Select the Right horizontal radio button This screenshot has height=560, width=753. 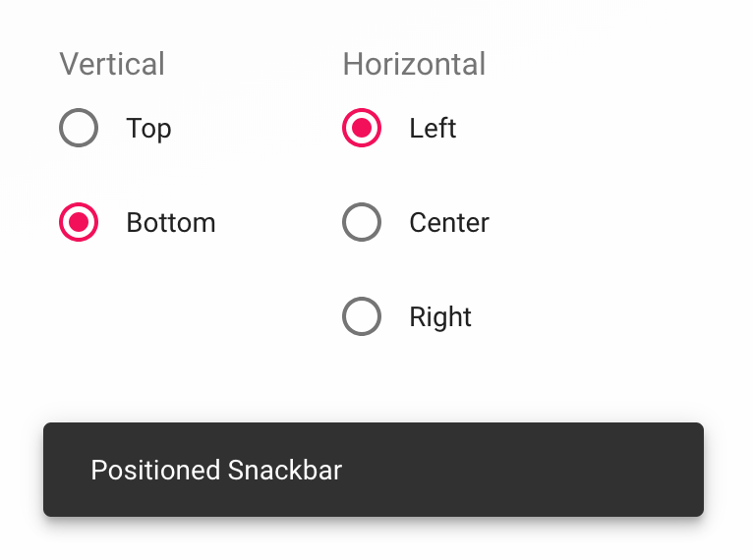coord(362,316)
